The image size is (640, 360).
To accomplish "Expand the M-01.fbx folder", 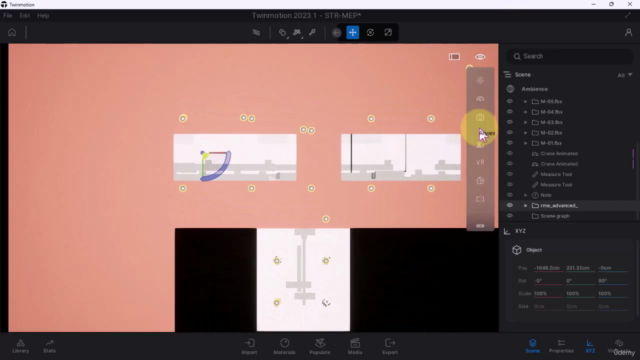I will [x=526, y=143].
